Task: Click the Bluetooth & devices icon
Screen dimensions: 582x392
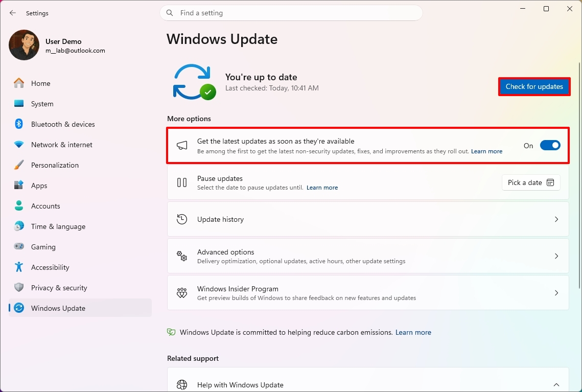Action: click(19, 124)
